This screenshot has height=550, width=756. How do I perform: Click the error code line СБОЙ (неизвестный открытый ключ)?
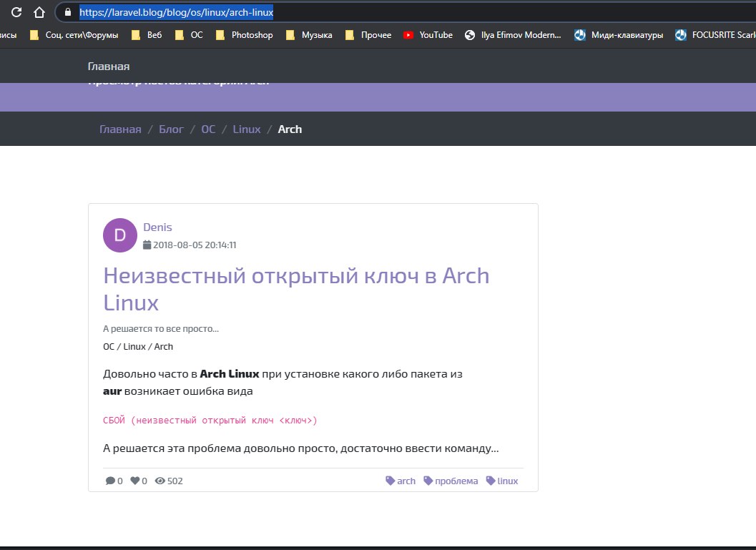tap(210, 421)
